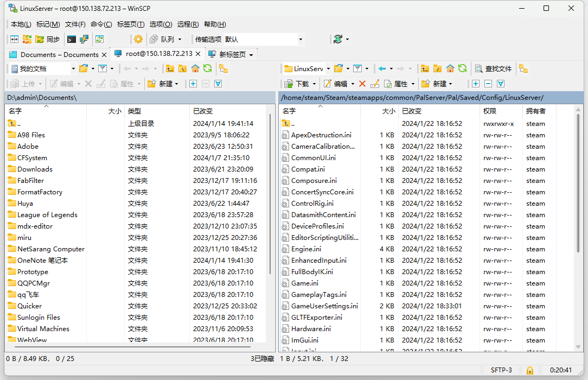Click local panel Select All icon

(x=218, y=84)
